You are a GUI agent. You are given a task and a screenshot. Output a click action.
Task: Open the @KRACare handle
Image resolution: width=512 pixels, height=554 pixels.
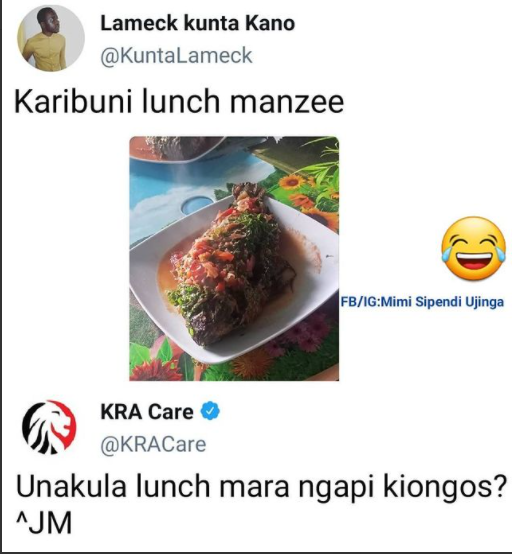[x=153, y=444]
